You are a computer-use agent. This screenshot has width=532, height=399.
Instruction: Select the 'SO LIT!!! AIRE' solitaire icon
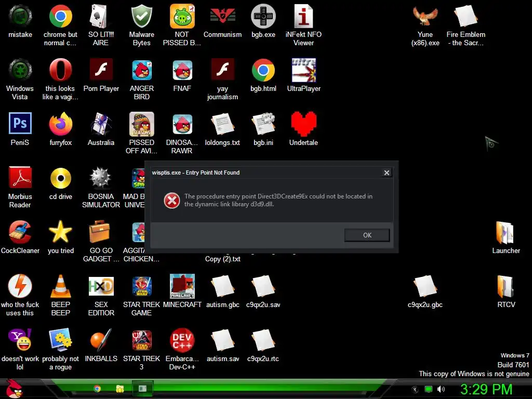[x=100, y=16]
